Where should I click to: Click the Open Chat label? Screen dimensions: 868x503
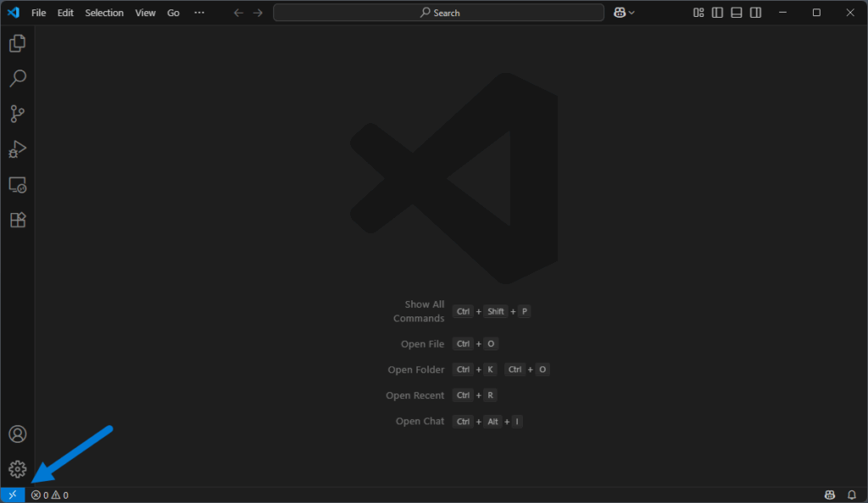420,421
